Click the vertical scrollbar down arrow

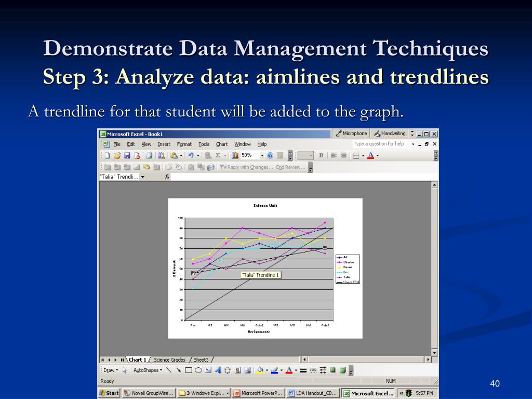pos(434,353)
